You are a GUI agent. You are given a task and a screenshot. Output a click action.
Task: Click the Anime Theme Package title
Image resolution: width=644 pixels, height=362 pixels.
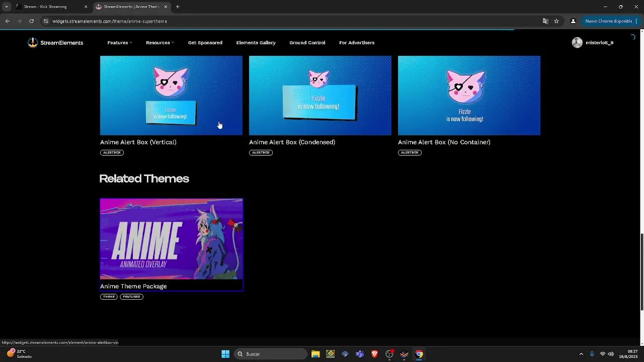pyautogui.click(x=133, y=286)
